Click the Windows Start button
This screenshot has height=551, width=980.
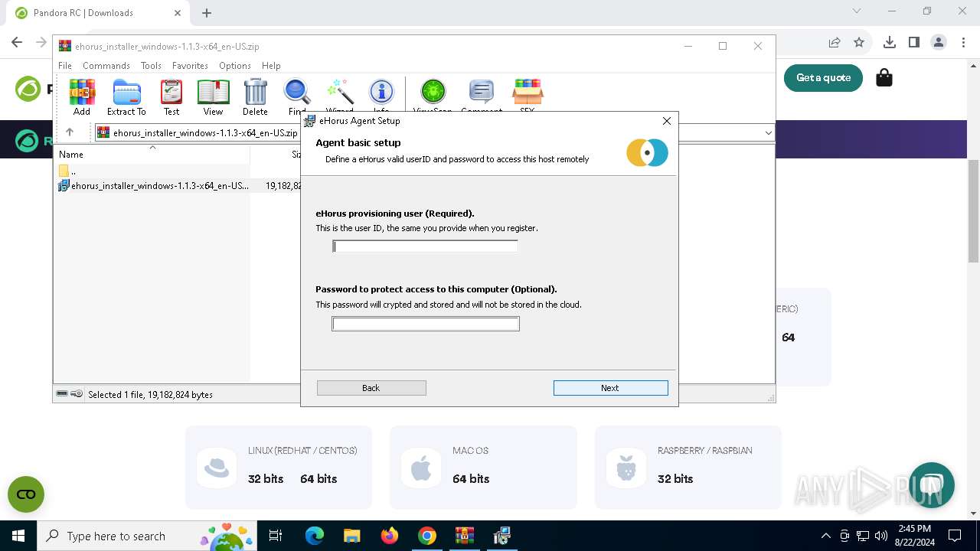click(18, 536)
